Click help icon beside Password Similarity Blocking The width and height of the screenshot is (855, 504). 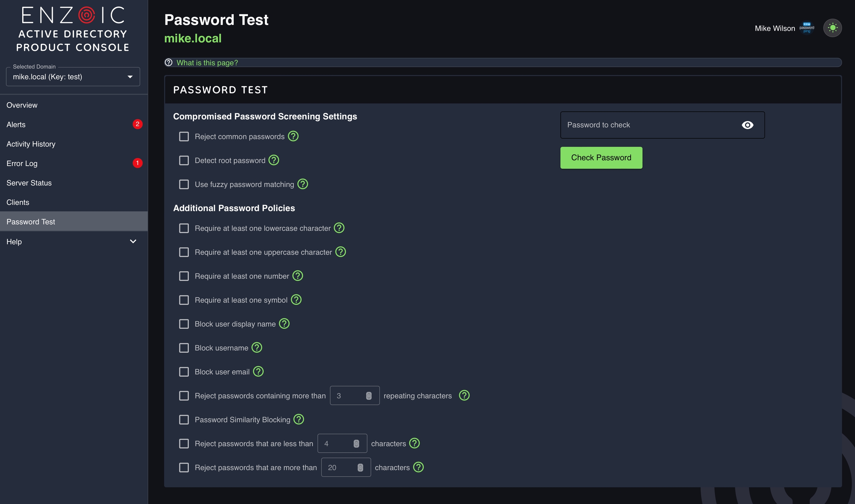[x=299, y=419]
